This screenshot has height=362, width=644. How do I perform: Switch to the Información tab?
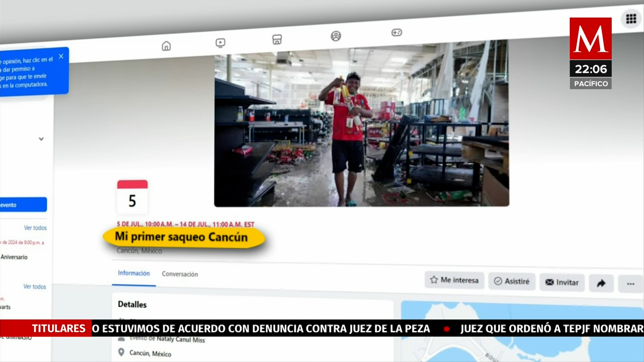134,273
